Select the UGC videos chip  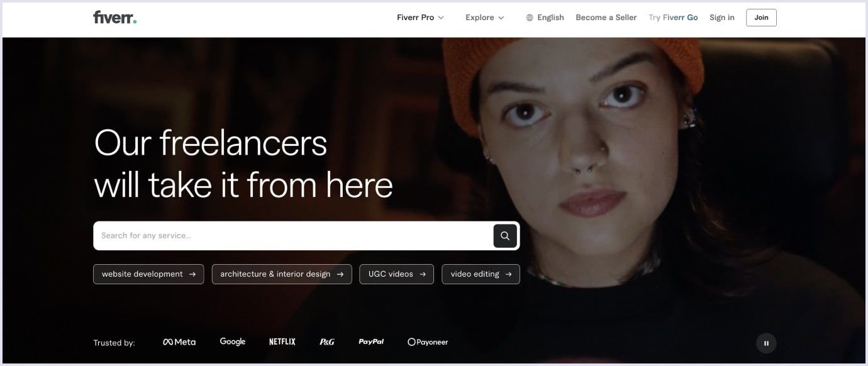click(x=397, y=274)
